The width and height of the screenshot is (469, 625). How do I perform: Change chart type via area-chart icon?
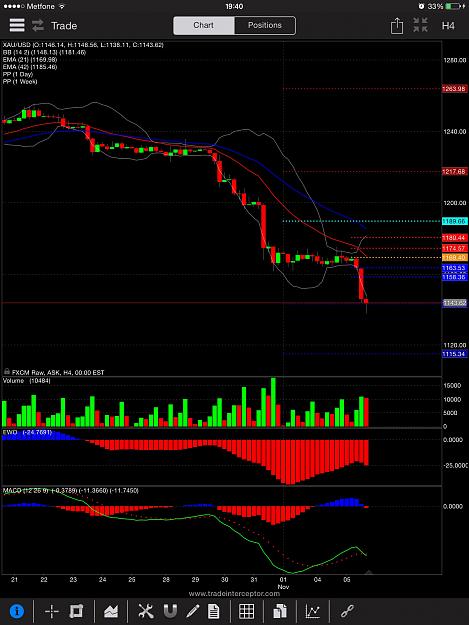click(111, 611)
